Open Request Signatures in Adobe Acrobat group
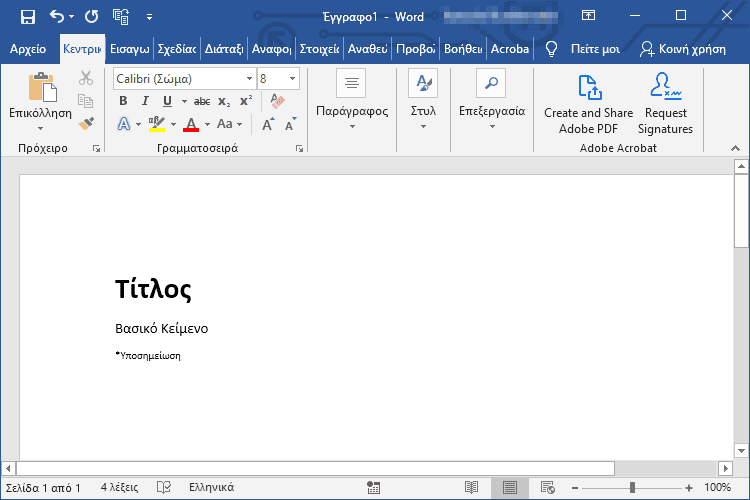750x500 pixels. coord(665,103)
